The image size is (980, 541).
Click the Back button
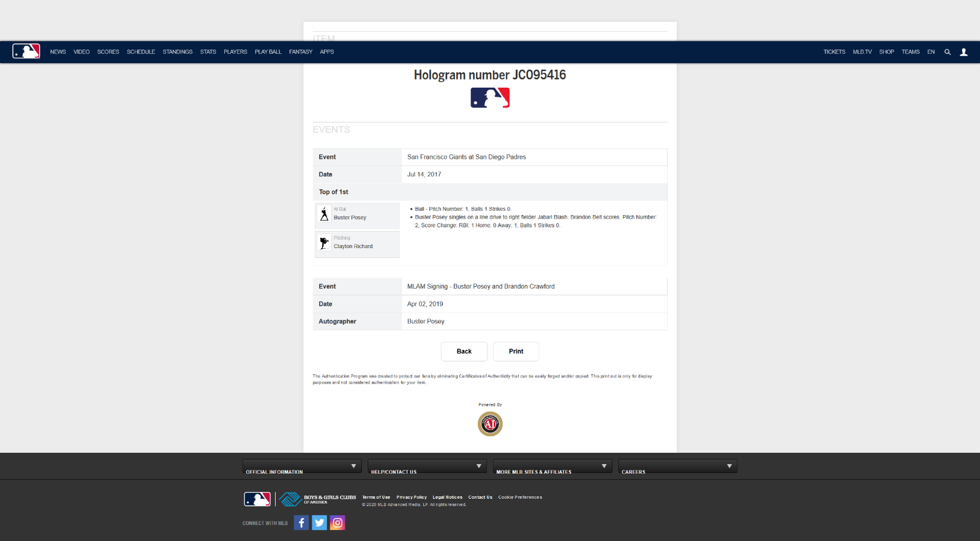[464, 352]
